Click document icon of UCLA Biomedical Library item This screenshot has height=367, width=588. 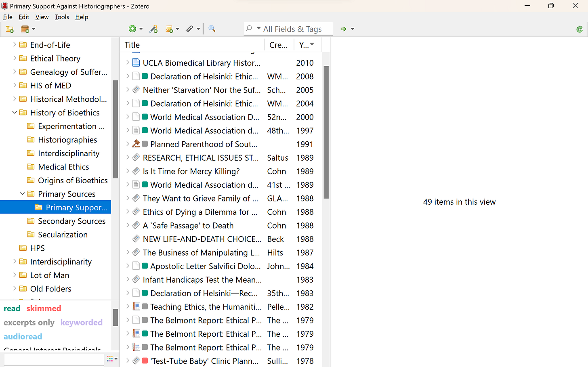[136, 63]
